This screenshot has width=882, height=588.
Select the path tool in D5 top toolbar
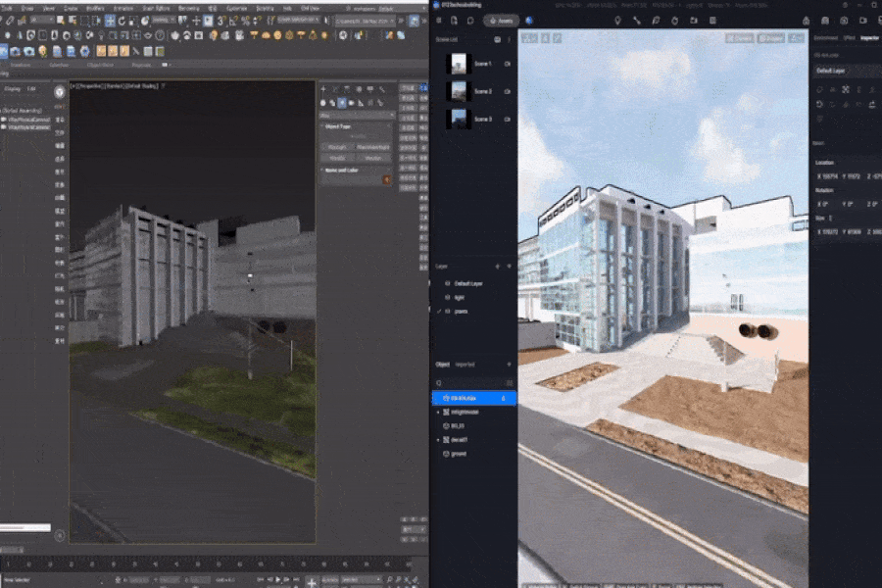pyautogui.click(x=637, y=21)
